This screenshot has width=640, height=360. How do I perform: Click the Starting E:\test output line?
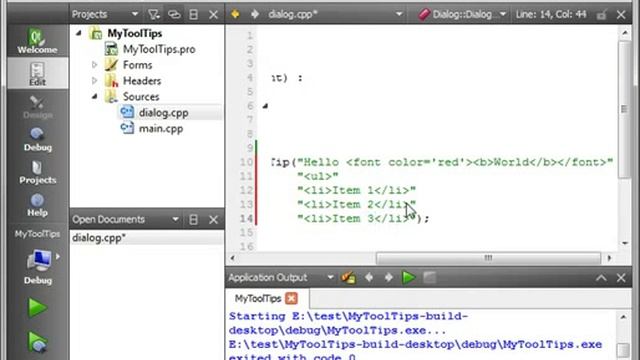tap(348, 316)
